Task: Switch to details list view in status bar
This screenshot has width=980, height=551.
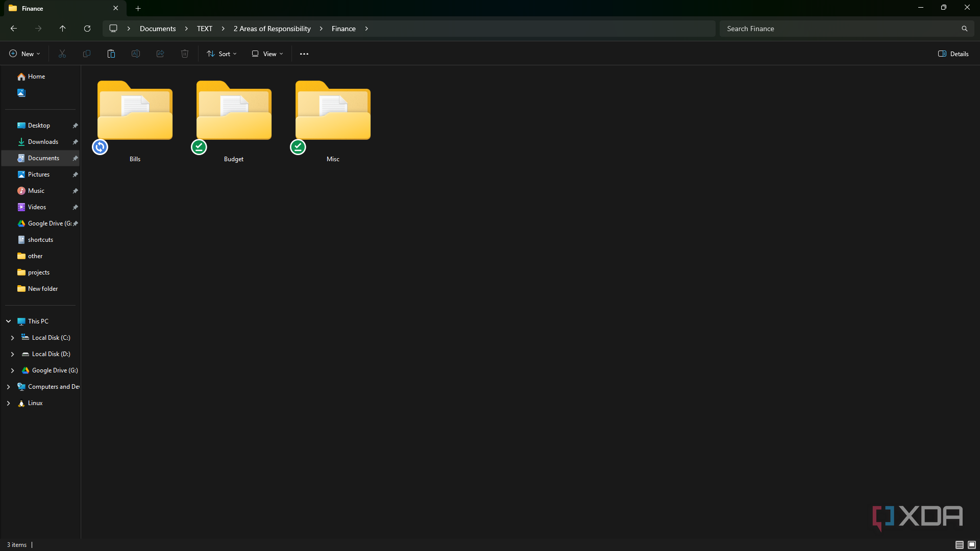Action: point(960,545)
